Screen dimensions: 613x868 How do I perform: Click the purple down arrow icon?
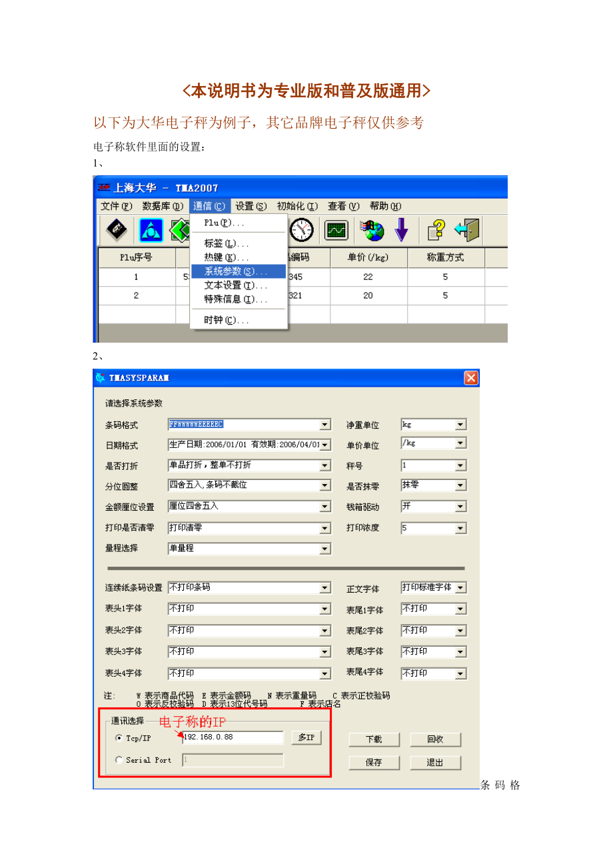pyautogui.click(x=401, y=230)
